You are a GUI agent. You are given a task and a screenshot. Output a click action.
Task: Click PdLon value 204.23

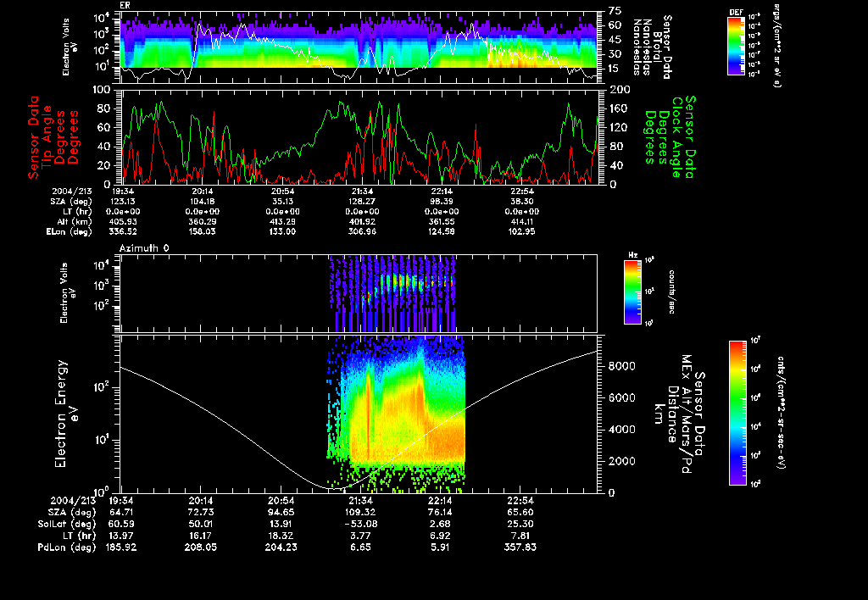coord(281,547)
